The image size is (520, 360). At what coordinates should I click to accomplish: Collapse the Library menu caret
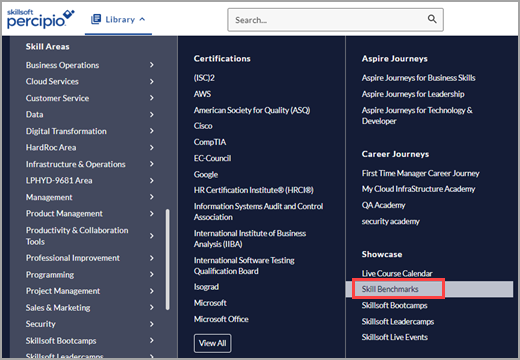[x=142, y=19]
